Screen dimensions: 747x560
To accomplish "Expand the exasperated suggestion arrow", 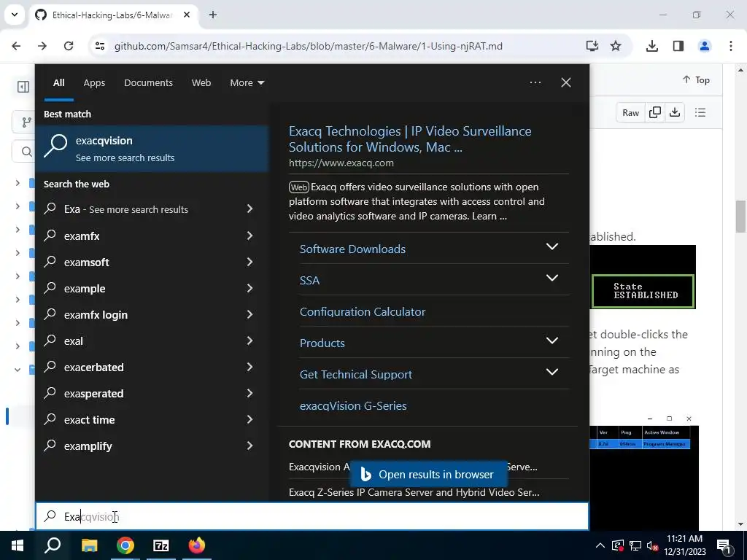I will (249, 393).
